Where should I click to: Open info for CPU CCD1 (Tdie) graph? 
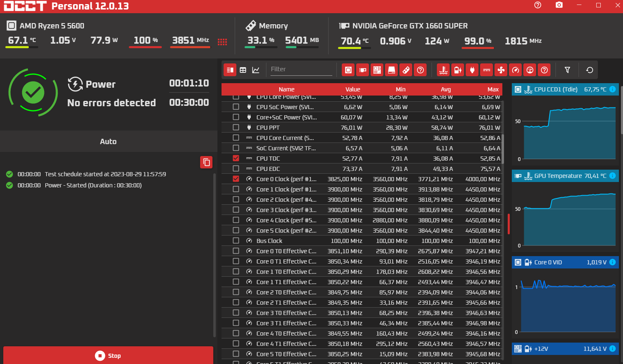[x=612, y=89]
